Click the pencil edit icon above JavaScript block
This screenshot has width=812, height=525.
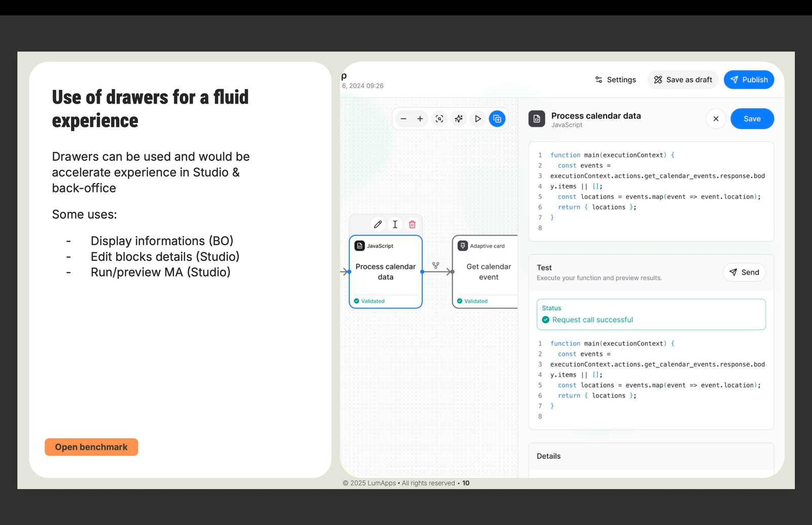[x=378, y=224]
